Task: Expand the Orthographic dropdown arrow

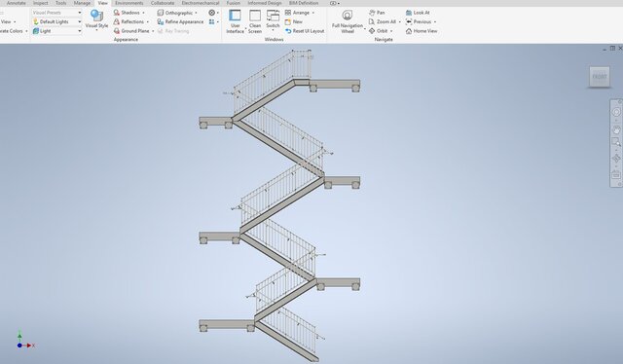Action: click(196, 13)
